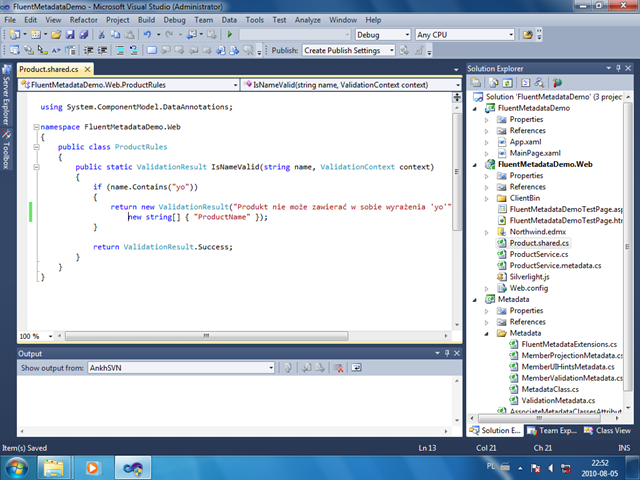The height and width of the screenshot is (480, 640).
Task: Click the split-editor handle above vertical scrollbar
Action: 457,98
